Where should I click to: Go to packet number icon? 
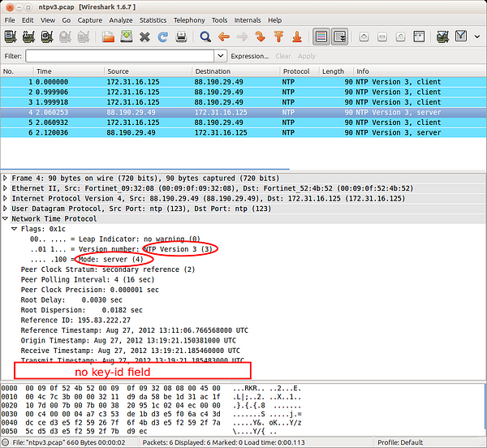pyautogui.click(x=261, y=37)
